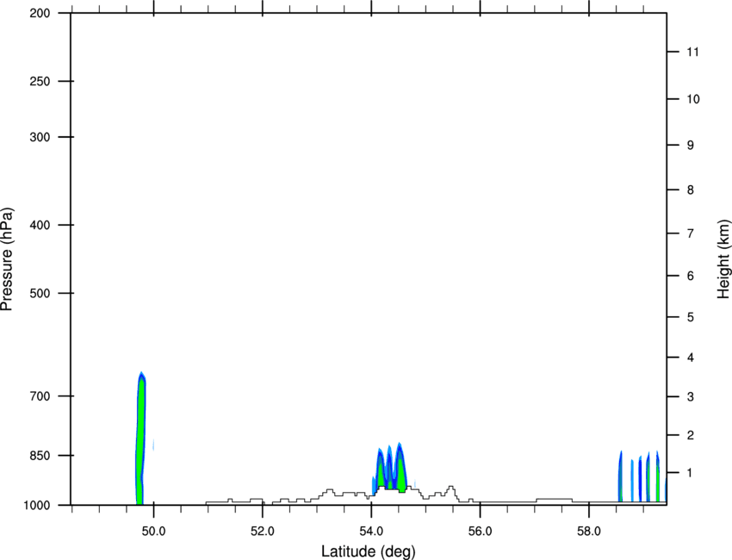Select the 1000 pressure tick label
This screenshot has width=732, height=560.
[x=37, y=506]
